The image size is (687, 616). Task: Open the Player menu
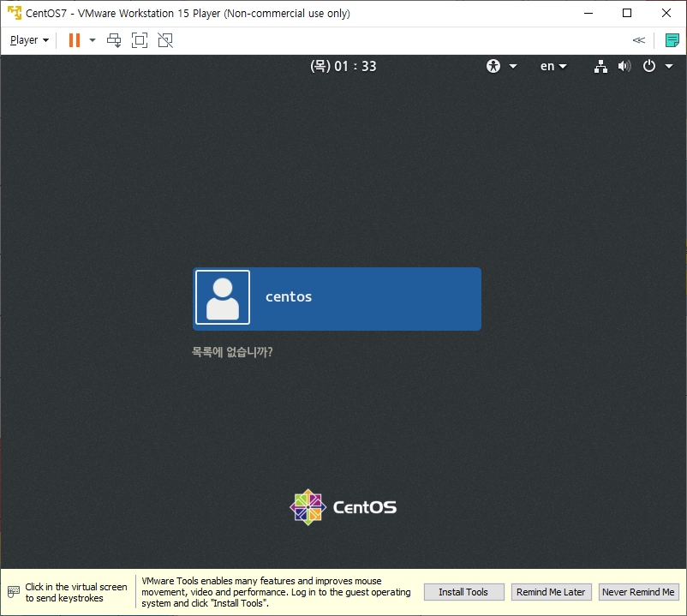coord(29,40)
